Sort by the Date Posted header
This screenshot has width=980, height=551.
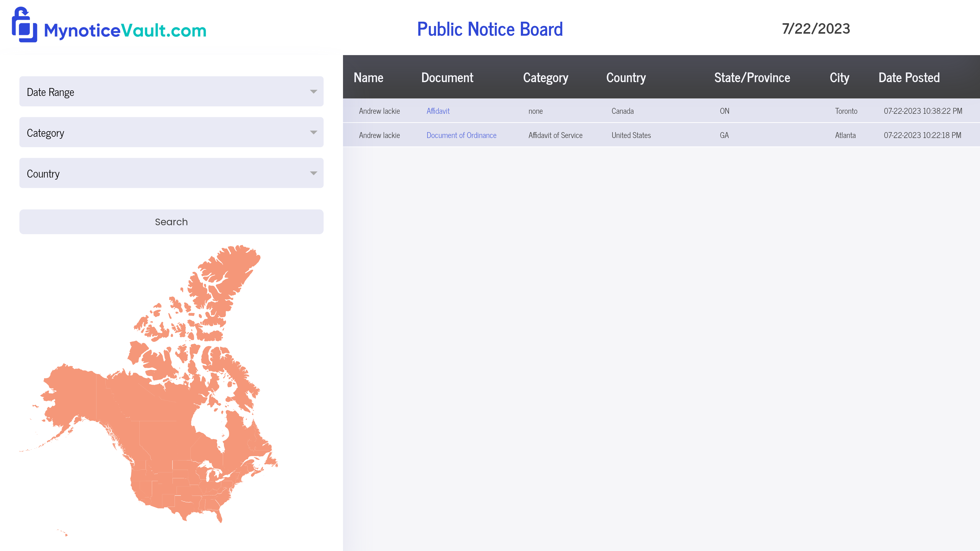(909, 78)
